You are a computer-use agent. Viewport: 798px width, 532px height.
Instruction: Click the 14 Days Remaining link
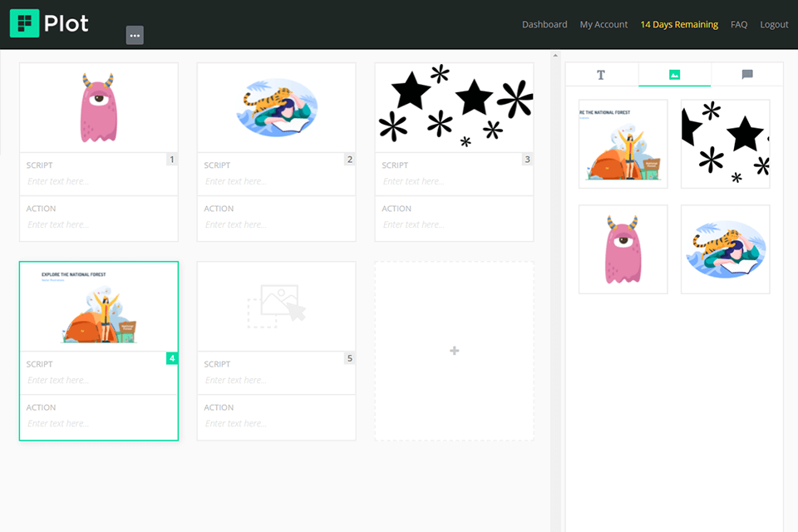point(679,24)
